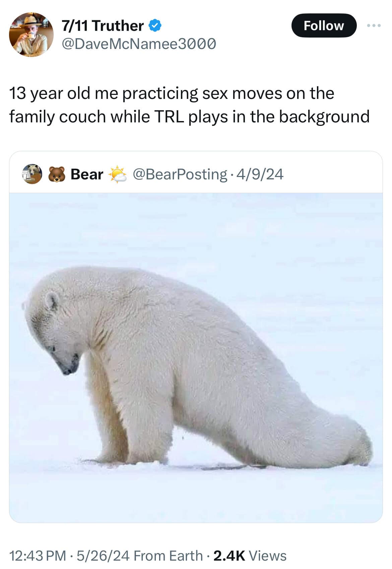Click the Bear display name in quote
Image resolution: width=392 pixels, height=569 pixels.
pos(87,174)
